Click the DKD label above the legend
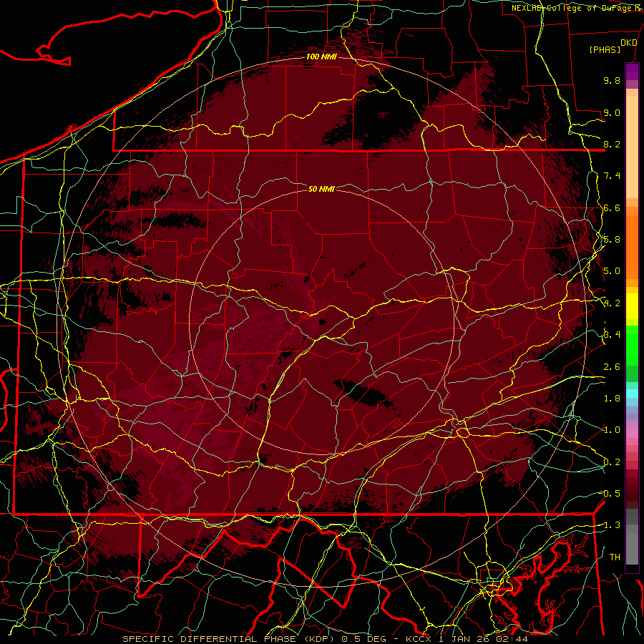The image size is (644, 644). coord(628,43)
